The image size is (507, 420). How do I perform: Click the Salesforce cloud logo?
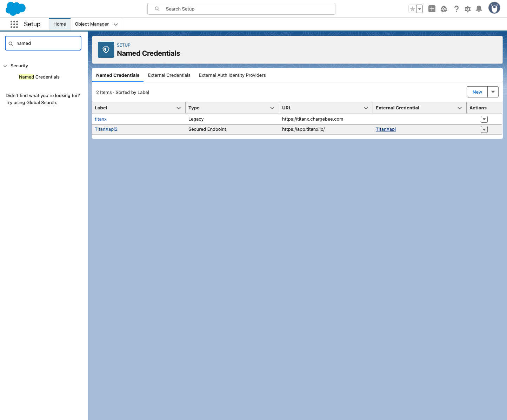16,9
